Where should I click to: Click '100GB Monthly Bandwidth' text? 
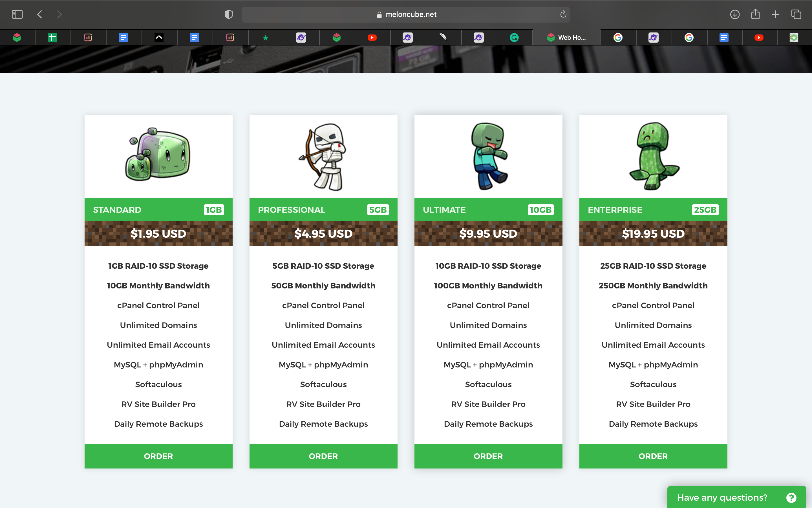[x=488, y=286]
